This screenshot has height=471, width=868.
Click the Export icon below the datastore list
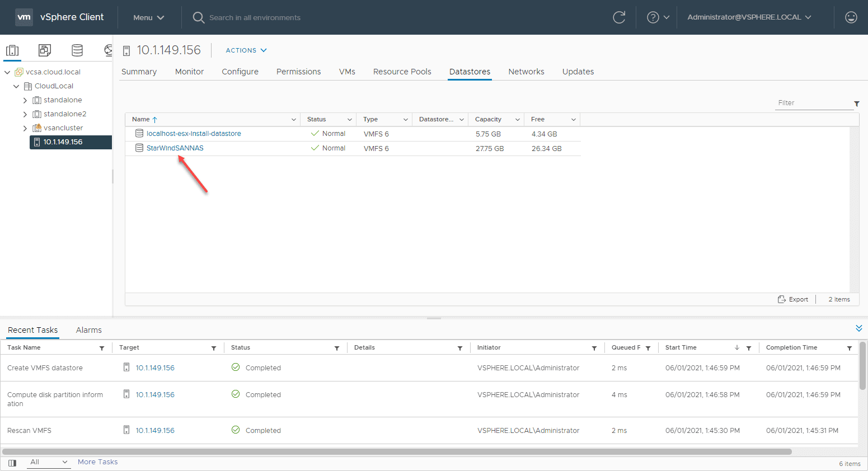[792, 299]
